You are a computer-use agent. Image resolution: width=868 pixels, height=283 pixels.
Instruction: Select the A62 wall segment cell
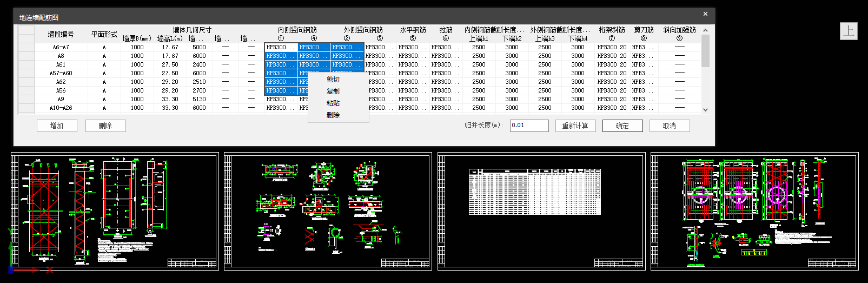point(61,82)
